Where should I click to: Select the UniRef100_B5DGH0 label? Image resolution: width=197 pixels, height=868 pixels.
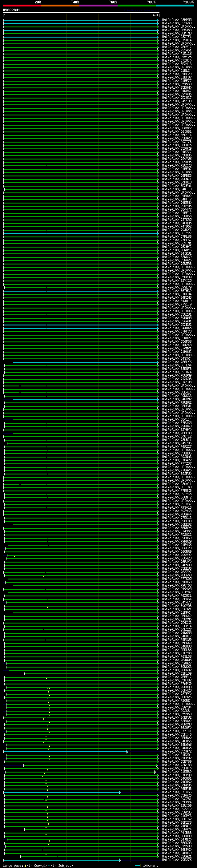point(177,88)
